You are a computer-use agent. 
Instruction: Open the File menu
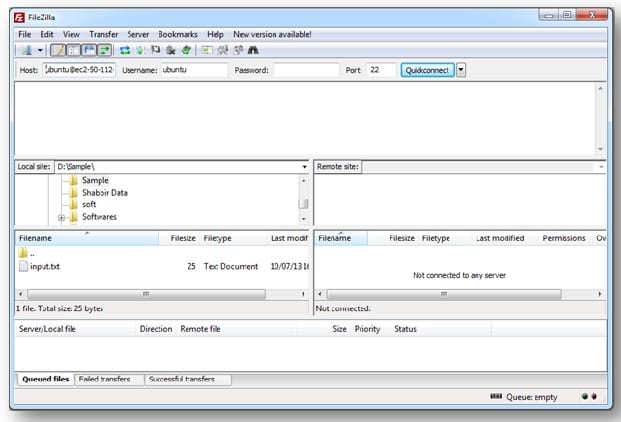click(x=25, y=34)
